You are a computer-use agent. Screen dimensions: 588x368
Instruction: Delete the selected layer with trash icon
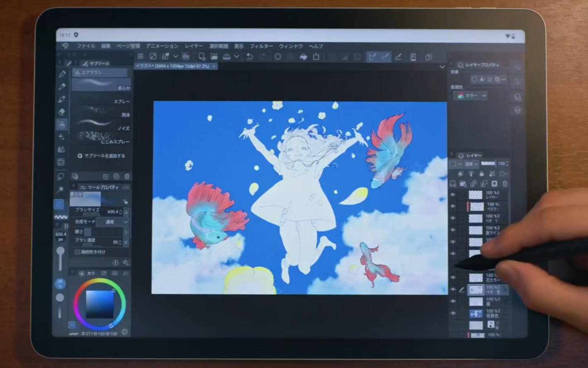tap(505, 184)
